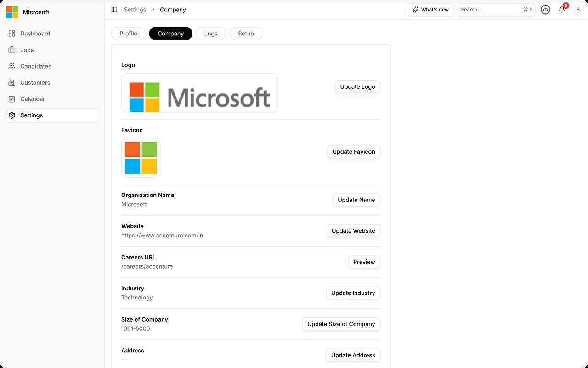Click the Microsoft workspace name in sidebar
The image size is (588, 368).
pyautogui.click(x=36, y=12)
